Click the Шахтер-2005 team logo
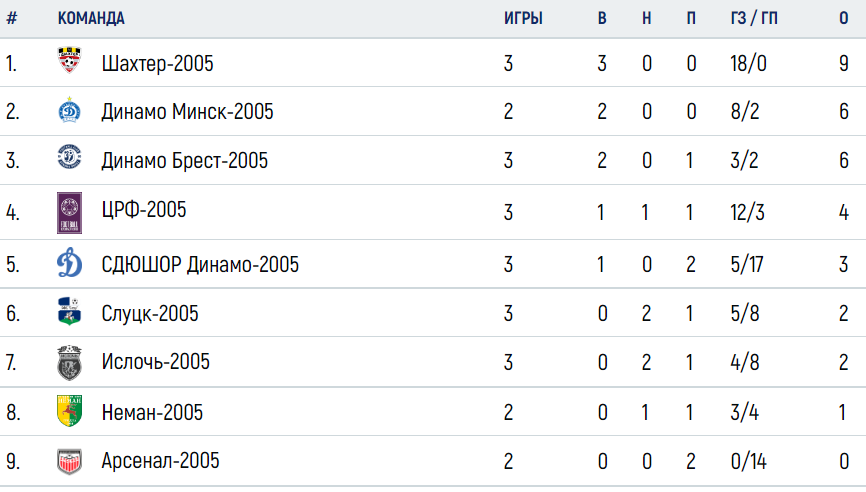Viewport: 866px width, 492px height. point(70,60)
